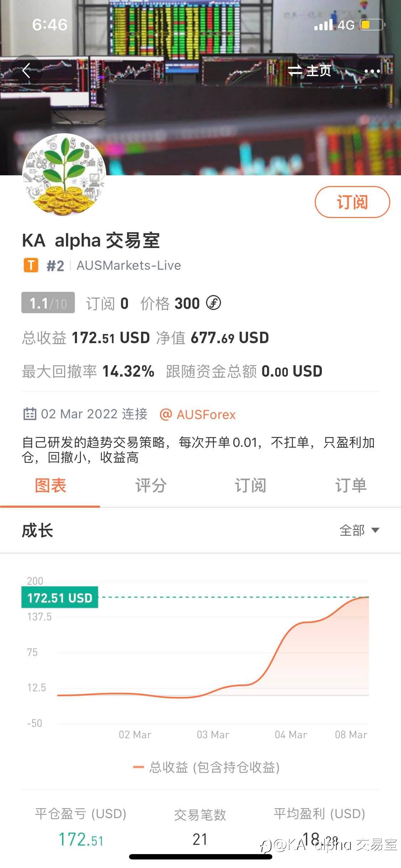This screenshot has height=868, width=401.
Task: Open the @AUSForex link
Action: (x=198, y=415)
